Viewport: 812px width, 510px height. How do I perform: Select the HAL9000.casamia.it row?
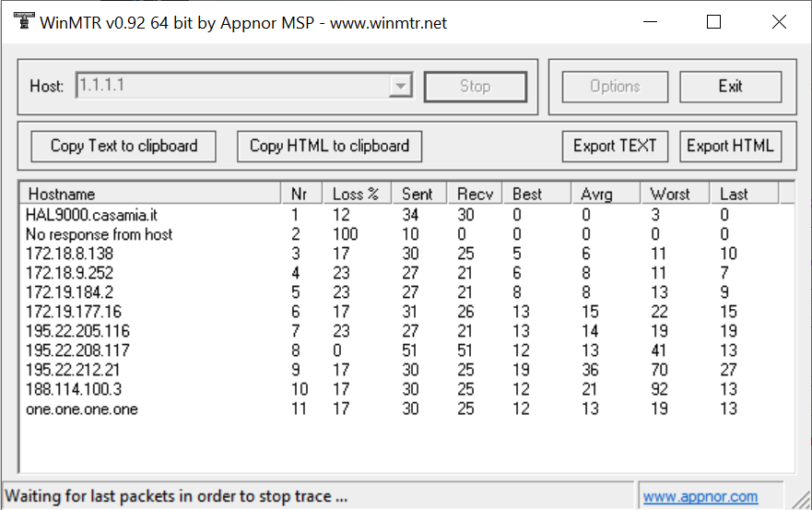(406, 215)
